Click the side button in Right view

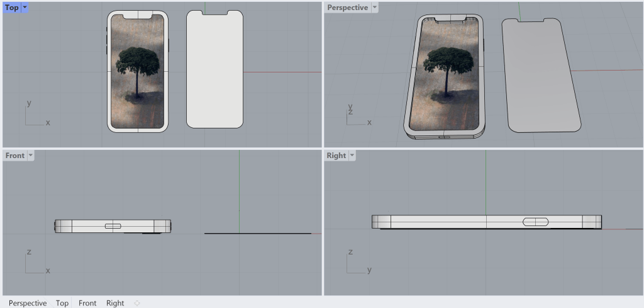(x=535, y=222)
